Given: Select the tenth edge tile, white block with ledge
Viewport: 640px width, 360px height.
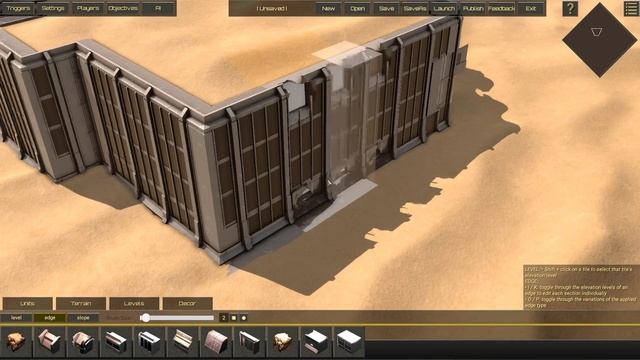Looking at the screenshot, I should tap(316, 342).
